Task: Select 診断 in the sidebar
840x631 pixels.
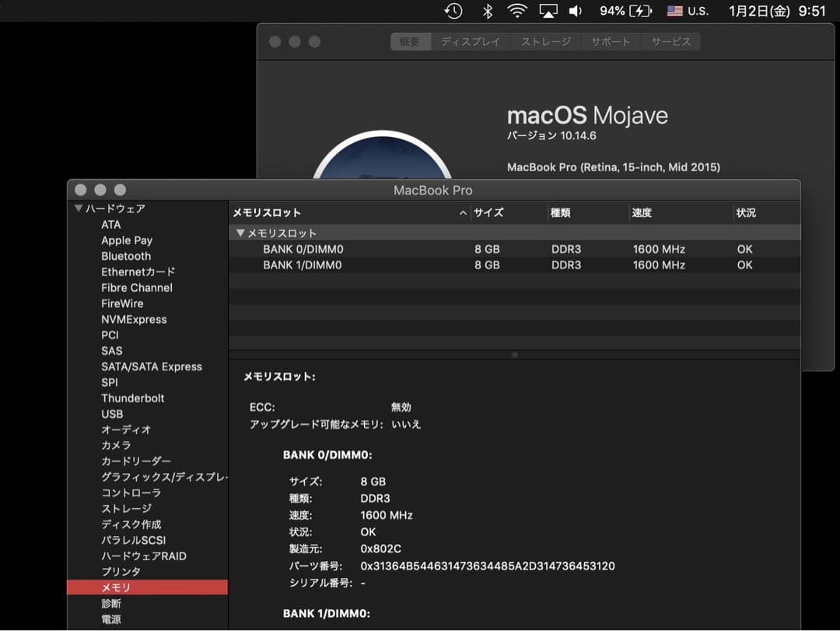Action: (x=111, y=603)
